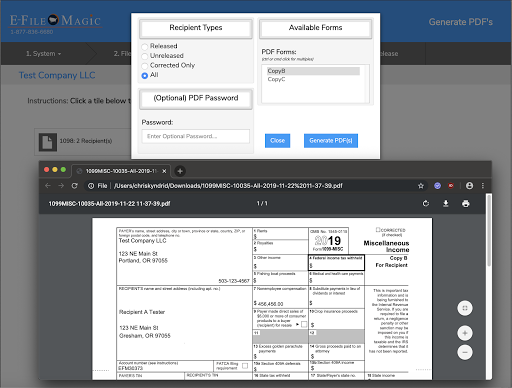Select the Unreleased recipient type
Screen dimensions: 512x388
(x=145, y=56)
